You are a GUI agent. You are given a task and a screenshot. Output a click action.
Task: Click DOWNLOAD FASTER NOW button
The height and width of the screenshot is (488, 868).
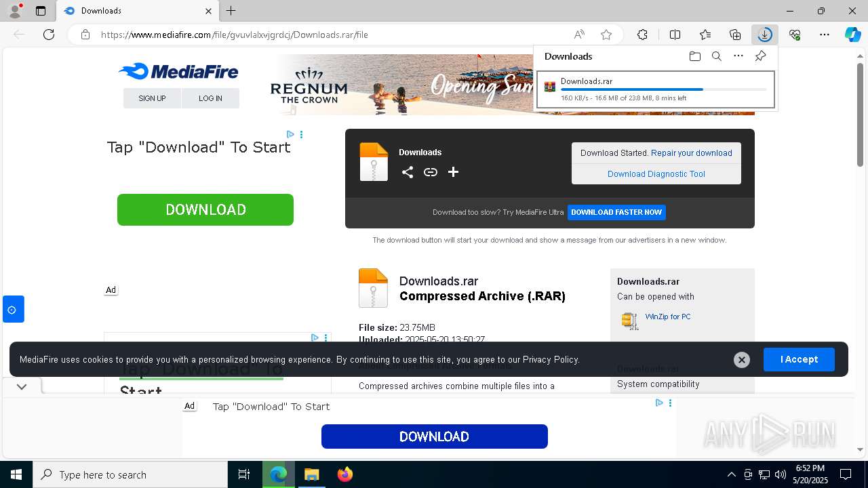click(x=616, y=212)
